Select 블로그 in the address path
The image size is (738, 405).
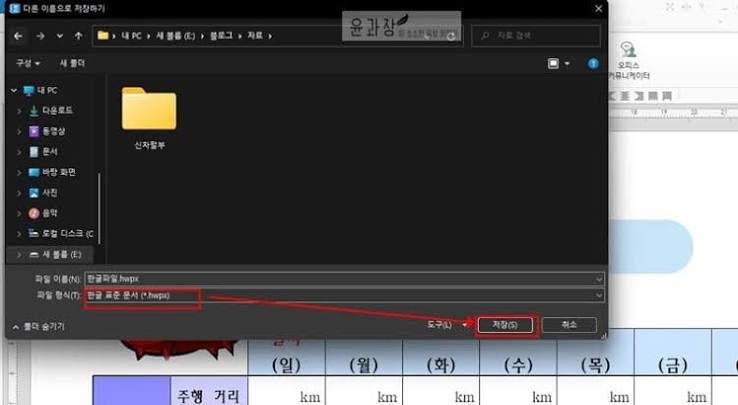pyautogui.click(x=221, y=36)
